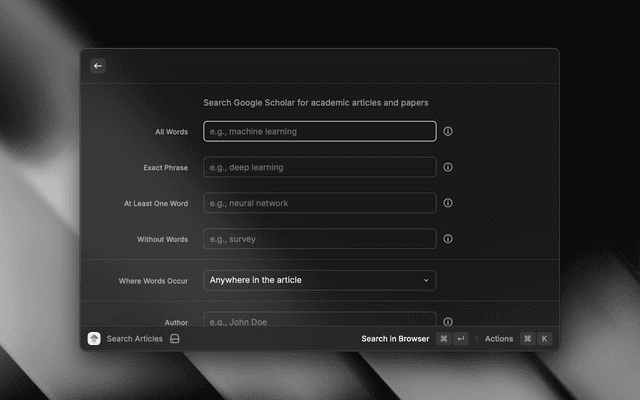Focus the Author input field

319,320
